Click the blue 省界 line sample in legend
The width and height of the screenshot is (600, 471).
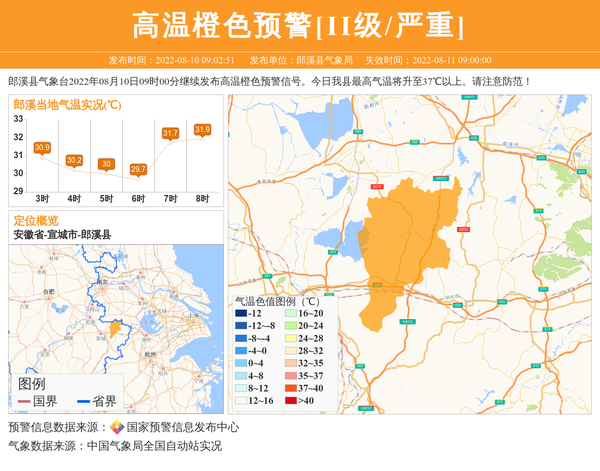(83, 401)
